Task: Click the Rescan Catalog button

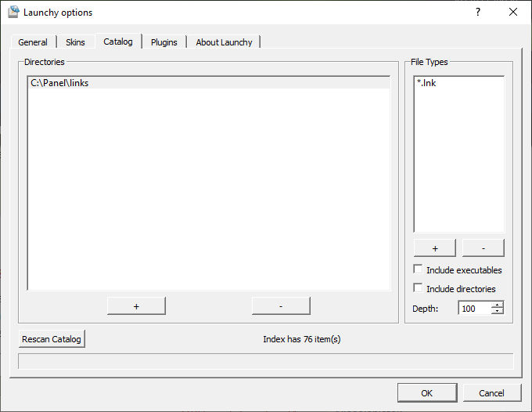Action: coord(52,339)
